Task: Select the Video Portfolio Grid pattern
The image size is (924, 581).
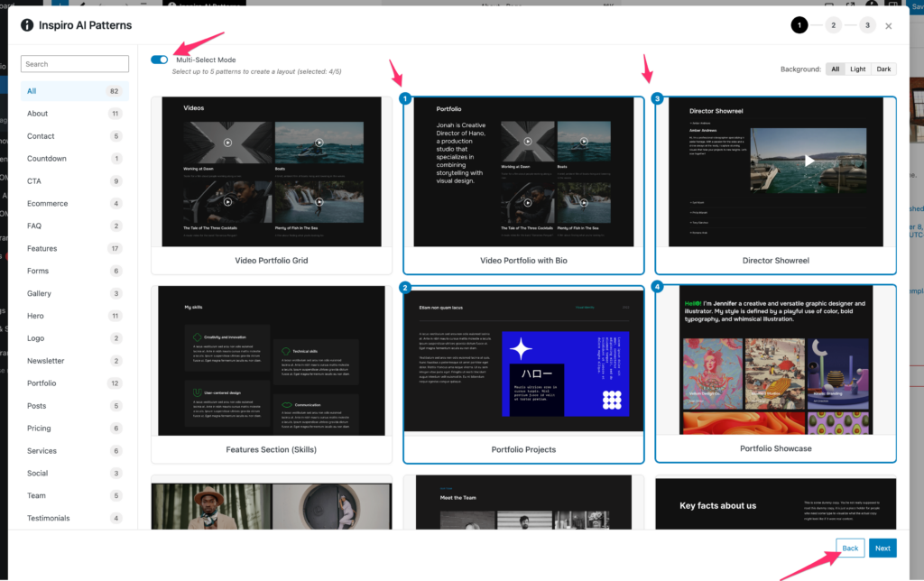Action: point(272,186)
